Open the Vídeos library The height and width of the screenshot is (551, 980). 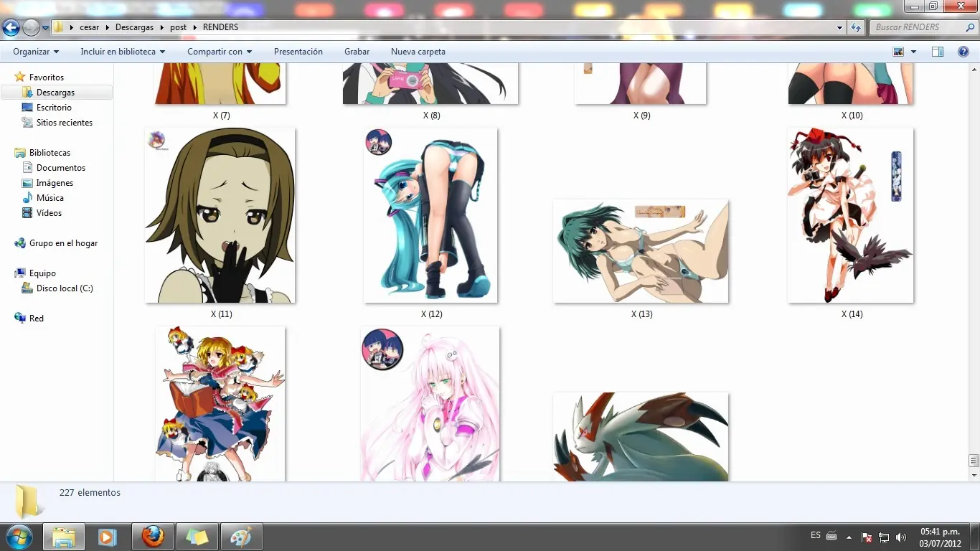click(x=49, y=213)
